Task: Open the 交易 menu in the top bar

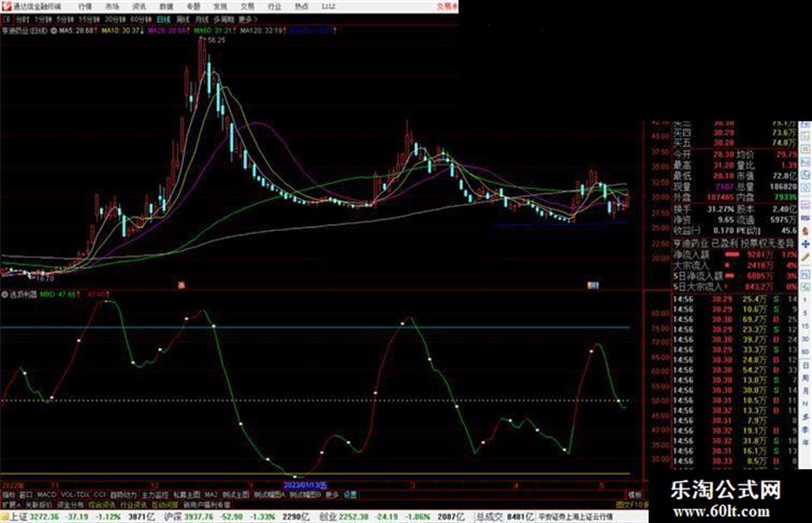Action: (247, 7)
